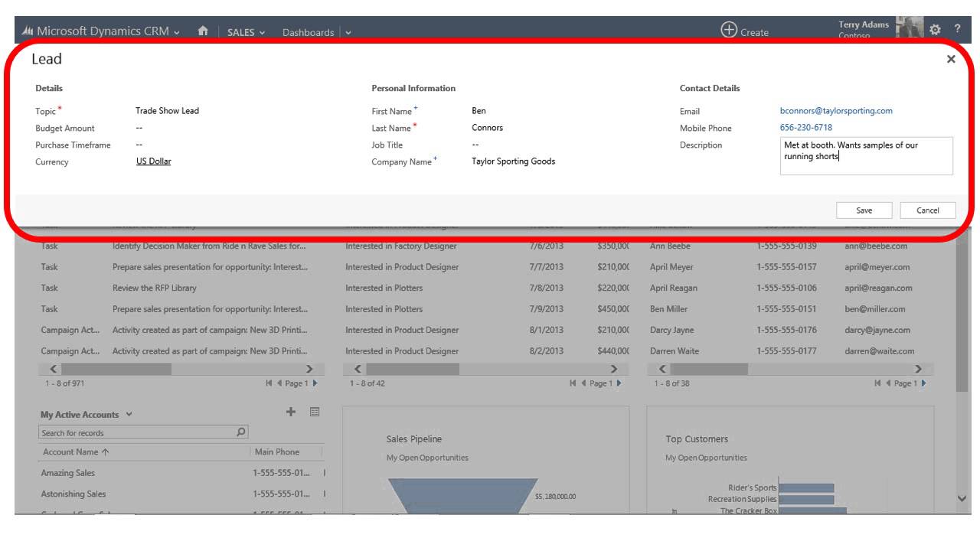Click mobile phone 656-230-6718

click(806, 128)
